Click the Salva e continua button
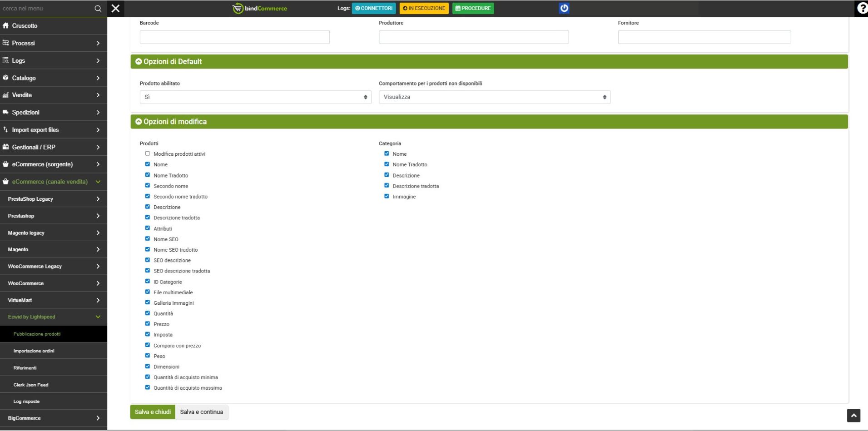The image size is (868, 431). point(201,412)
